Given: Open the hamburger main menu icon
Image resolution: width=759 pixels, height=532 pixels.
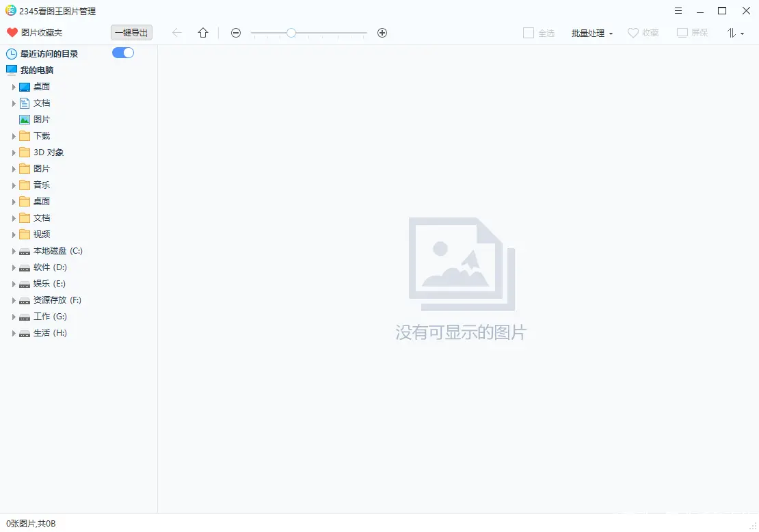Looking at the screenshot, I should click(678, 10).
